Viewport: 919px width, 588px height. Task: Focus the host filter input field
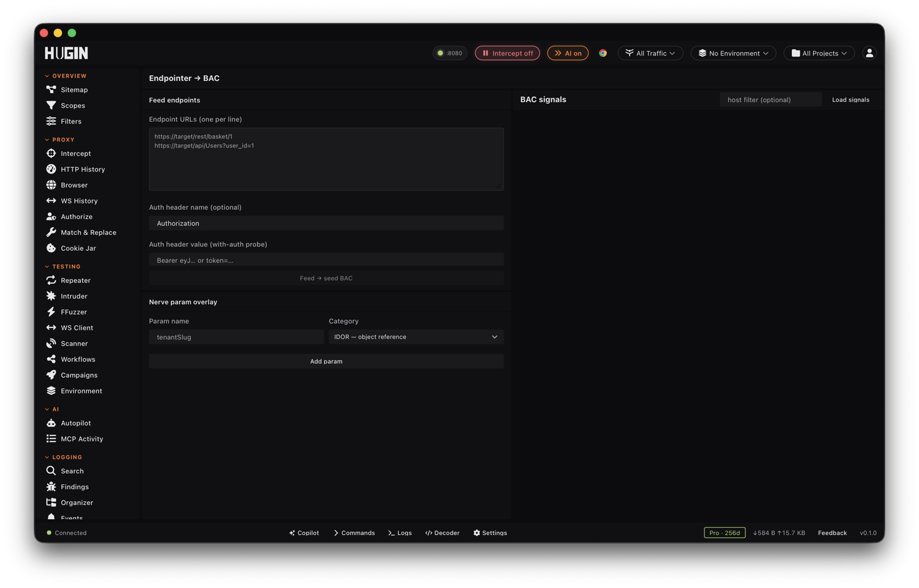point(770,99)
